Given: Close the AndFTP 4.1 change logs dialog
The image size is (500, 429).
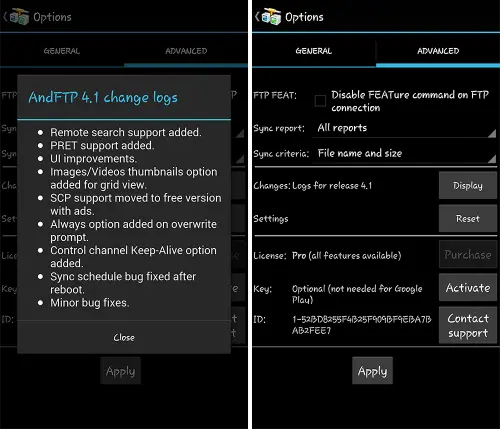Looking at the screenshot, I should coord(124,337).
